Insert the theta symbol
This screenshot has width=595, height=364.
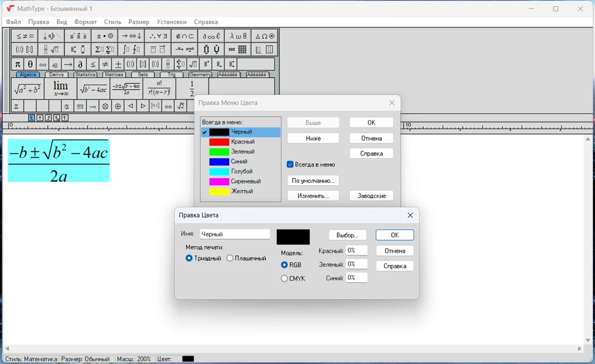(30, 64)
